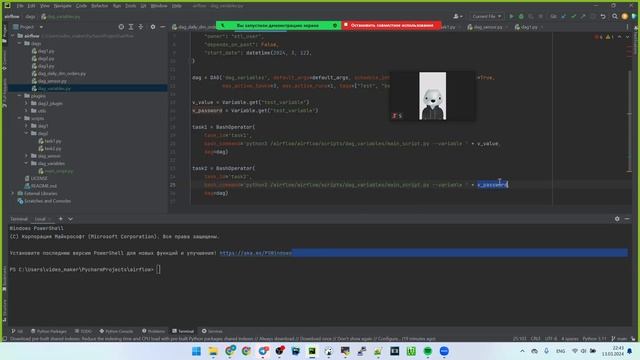The height and width of the screenshot is (360, 640).
Task: Click the errors count indicator in editor
Action: 599,37
